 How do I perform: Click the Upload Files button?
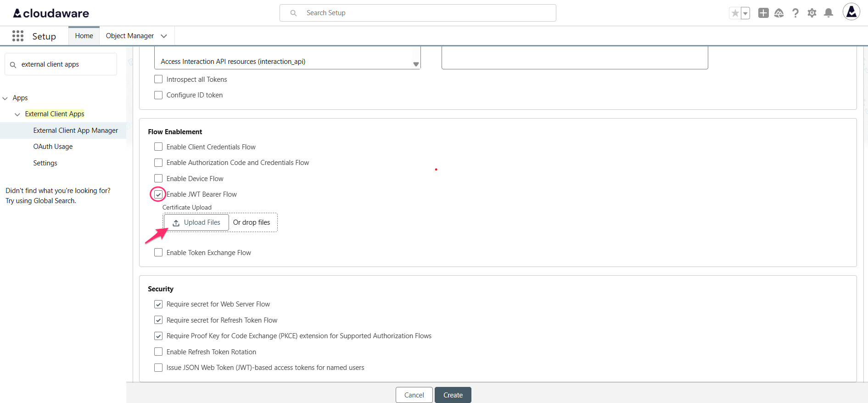click(x=196, y=222)
